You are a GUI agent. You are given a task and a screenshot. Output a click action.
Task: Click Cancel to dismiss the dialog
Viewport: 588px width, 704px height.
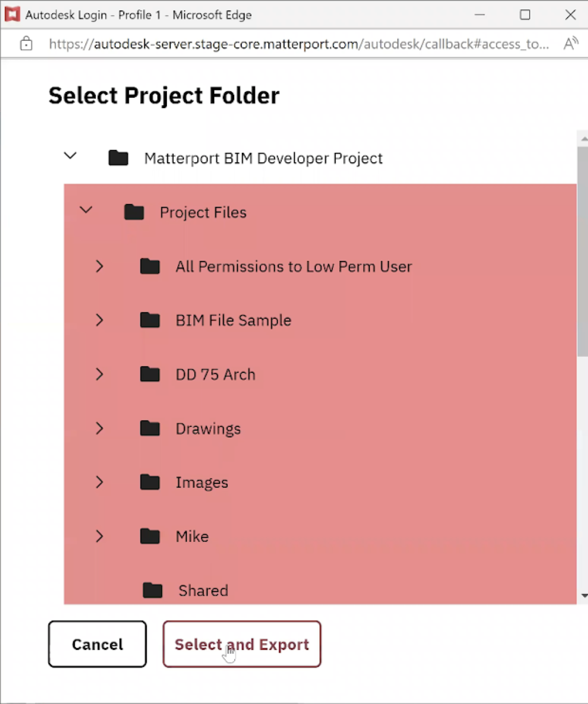tap(97, 644)
